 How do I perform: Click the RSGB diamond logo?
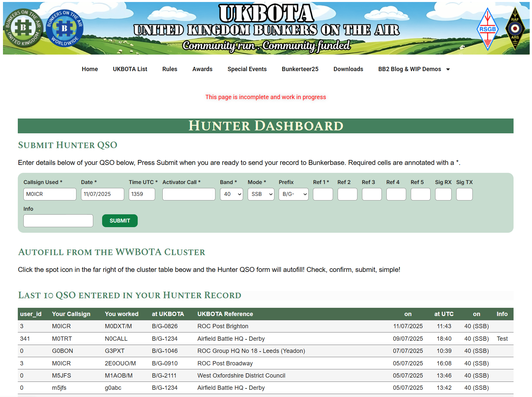click(x=487, y=29)
